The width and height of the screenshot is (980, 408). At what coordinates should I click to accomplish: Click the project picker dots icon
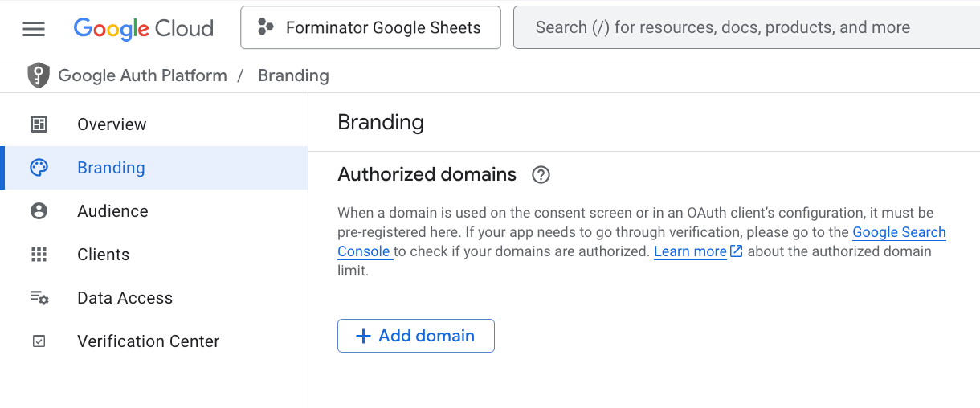tap(265, 27)
